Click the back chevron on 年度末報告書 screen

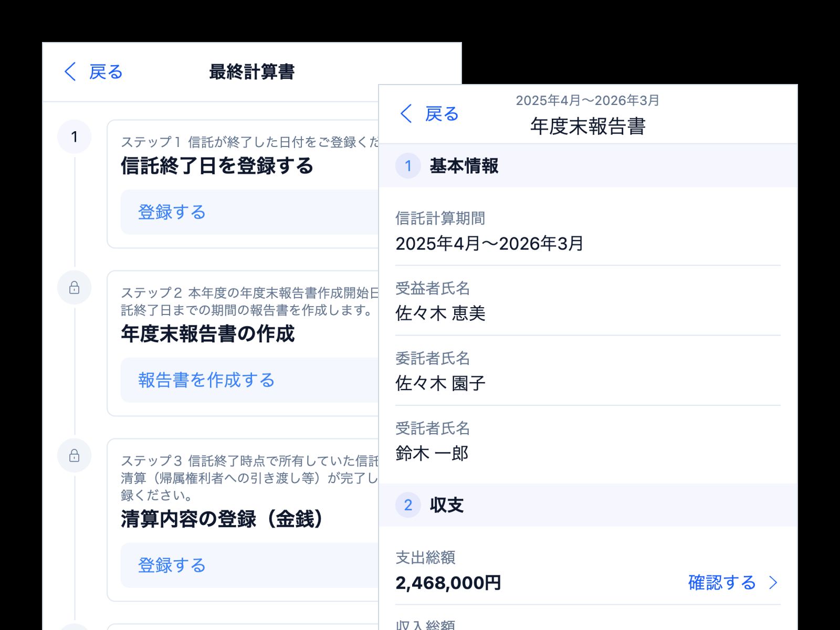click(405, 113)
